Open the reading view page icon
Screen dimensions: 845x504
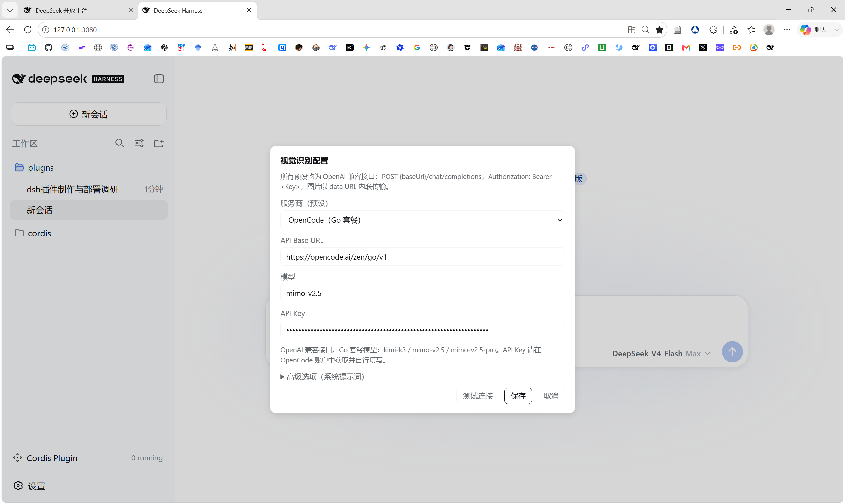coord(677,30)
